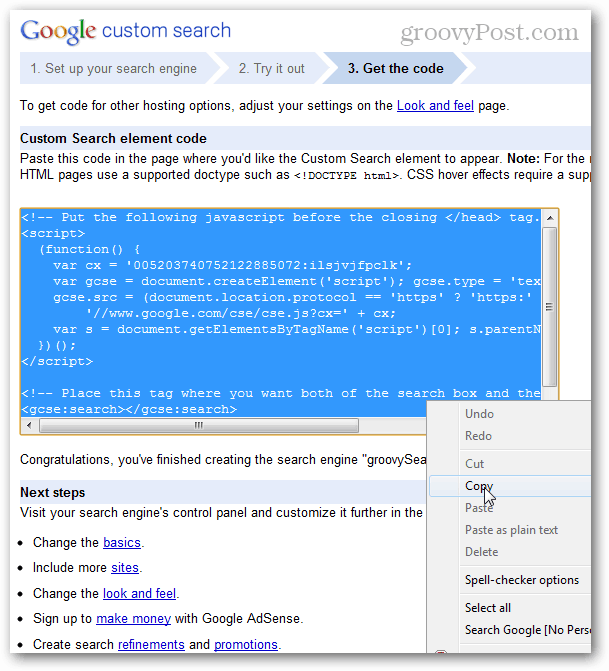
Task: Choose Copy in the context menu
Action: (x=510, y=486)
